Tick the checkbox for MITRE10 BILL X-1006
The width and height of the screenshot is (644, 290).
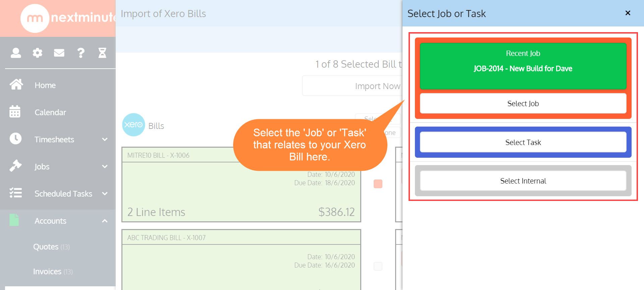coord(378,184)
